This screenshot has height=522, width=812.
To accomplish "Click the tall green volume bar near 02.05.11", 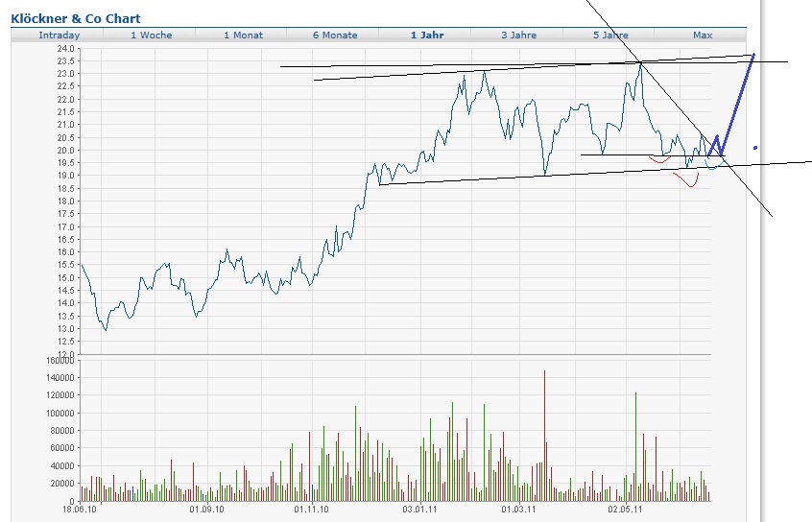I will 636,447.
